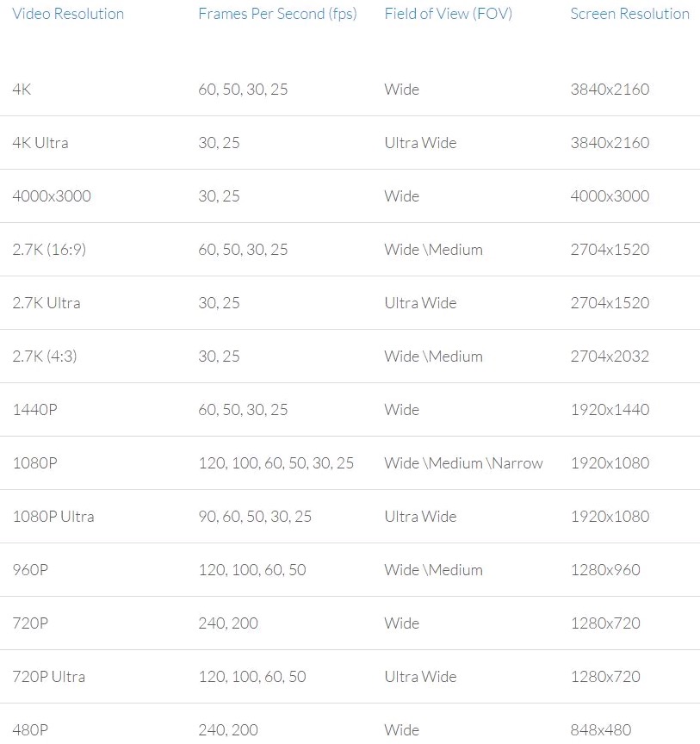
Task: Select the Field of View (FOV) header
Action: click(x=448, y=14)
